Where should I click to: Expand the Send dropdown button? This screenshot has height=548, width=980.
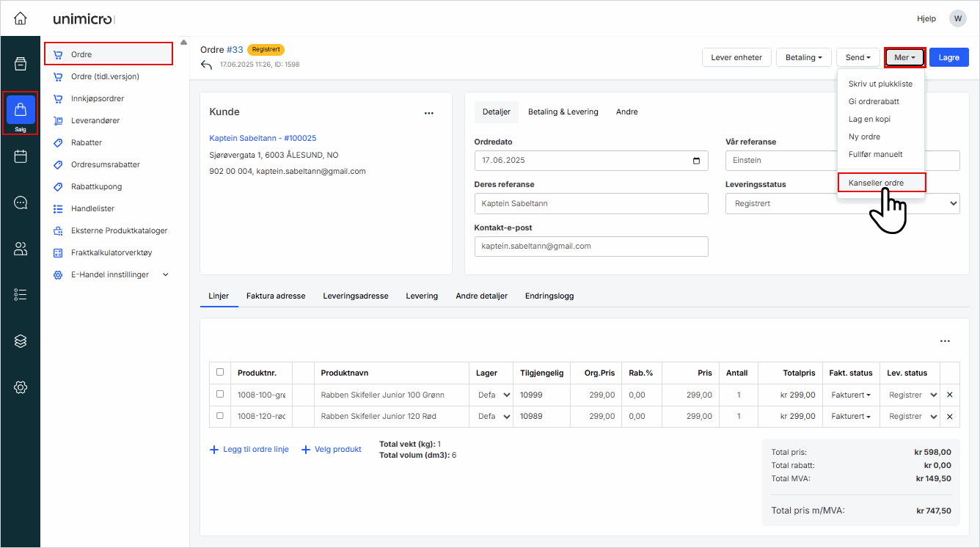coord(857,57)
